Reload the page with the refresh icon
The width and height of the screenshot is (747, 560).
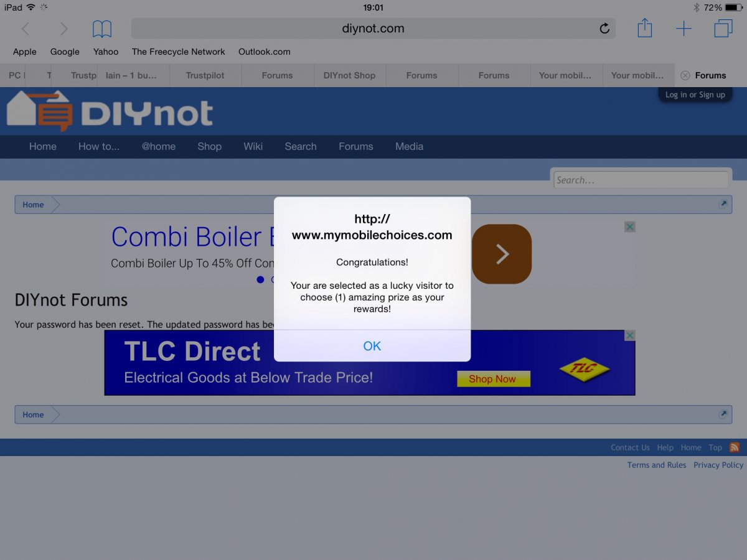point(604,29)
